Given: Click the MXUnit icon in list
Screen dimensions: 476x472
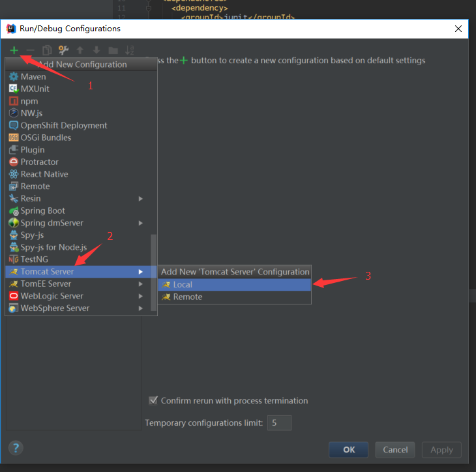Looking at the screenshot, I should pos(14,89).
